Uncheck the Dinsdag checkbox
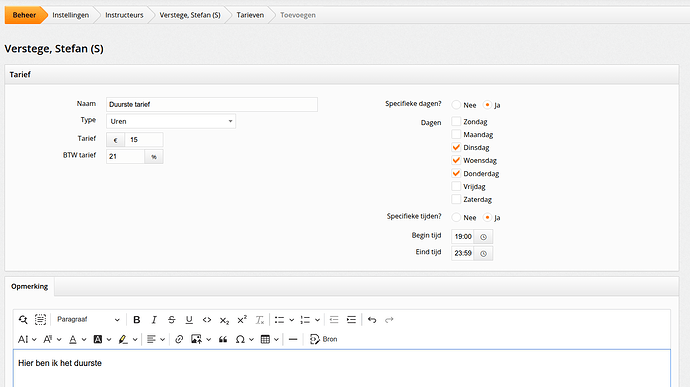The width and height of the screenshot is (690, 387). pos(456,147)
